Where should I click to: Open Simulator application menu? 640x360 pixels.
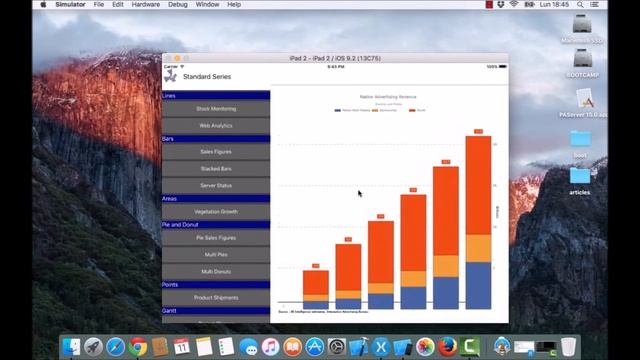[x=70, y=4]
